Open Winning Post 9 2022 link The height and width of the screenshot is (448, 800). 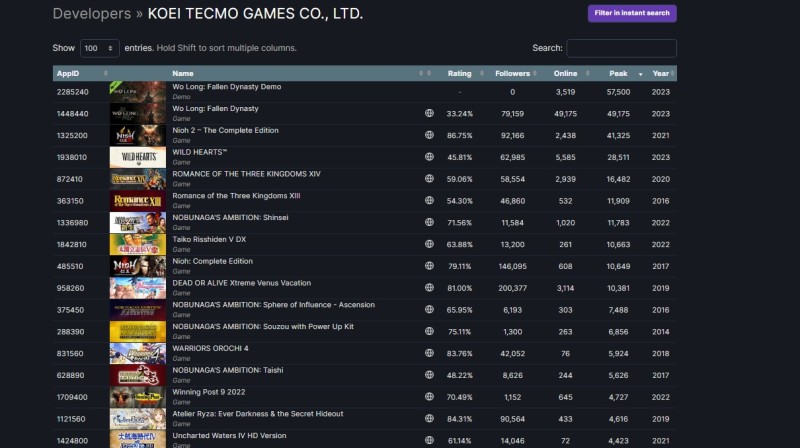point(209,392)
